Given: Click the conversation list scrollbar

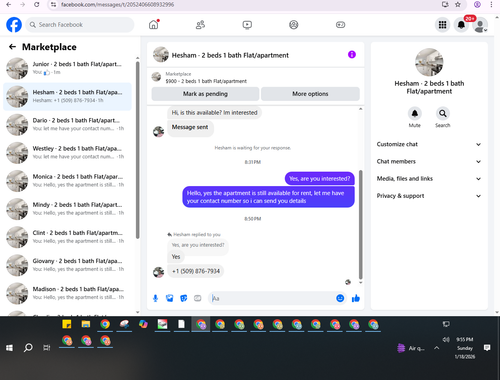Looking at the screenshot, I should (x=137, y=150).
